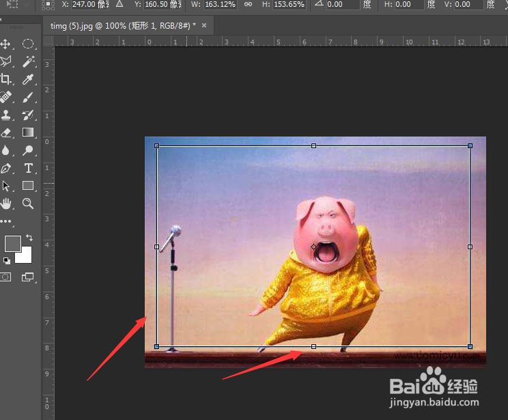Select the Path Selection tool

pos(5,186)
